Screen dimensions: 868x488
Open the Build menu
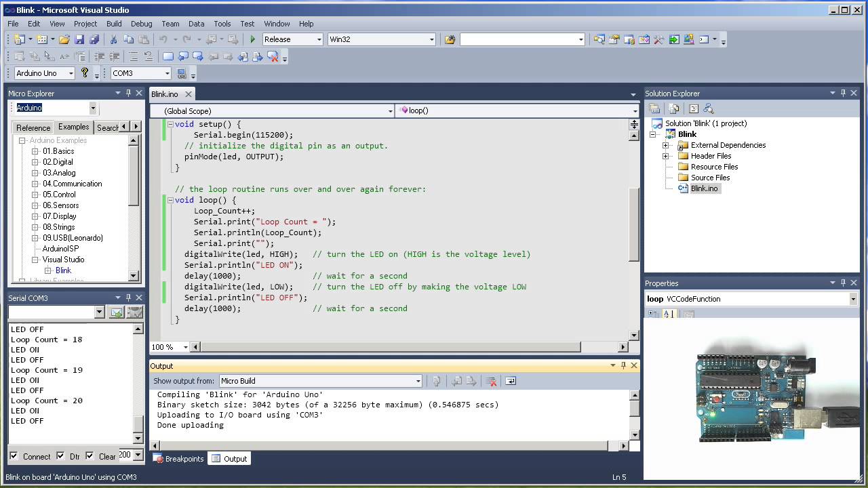point(114,24)
